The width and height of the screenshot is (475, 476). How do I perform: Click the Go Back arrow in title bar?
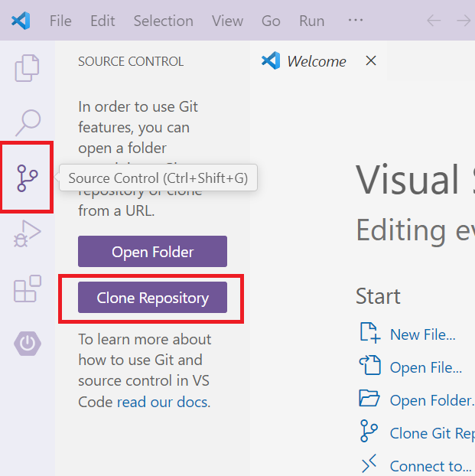tap(434, 21)
